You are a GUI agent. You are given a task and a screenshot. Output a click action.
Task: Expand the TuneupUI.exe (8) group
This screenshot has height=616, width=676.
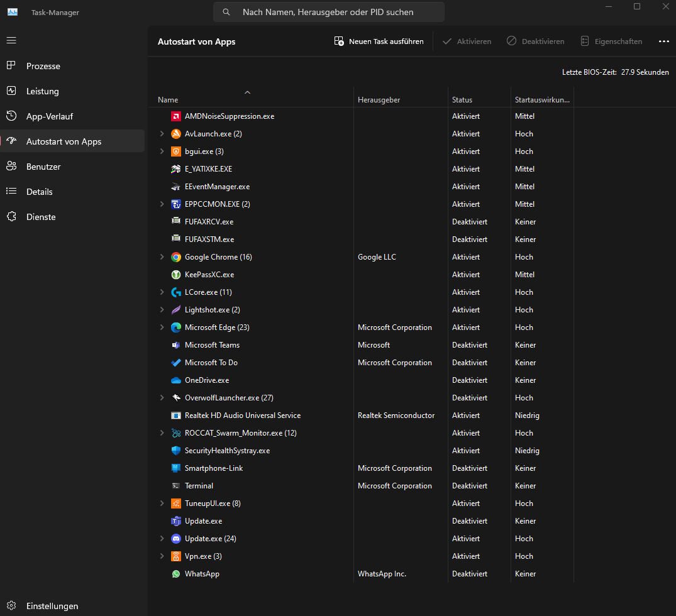click(162, 503)
